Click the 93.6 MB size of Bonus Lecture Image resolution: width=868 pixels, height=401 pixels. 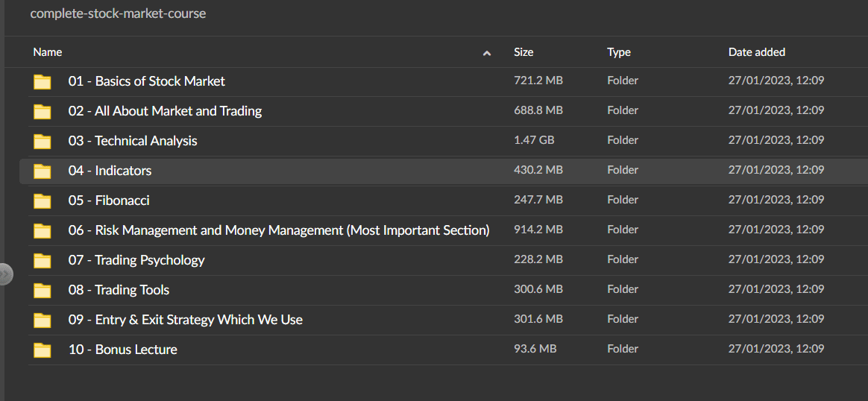point(535,349)
